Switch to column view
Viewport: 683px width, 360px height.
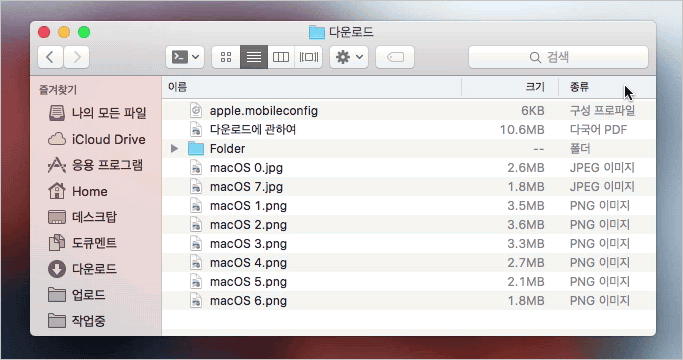pos(281,57)
